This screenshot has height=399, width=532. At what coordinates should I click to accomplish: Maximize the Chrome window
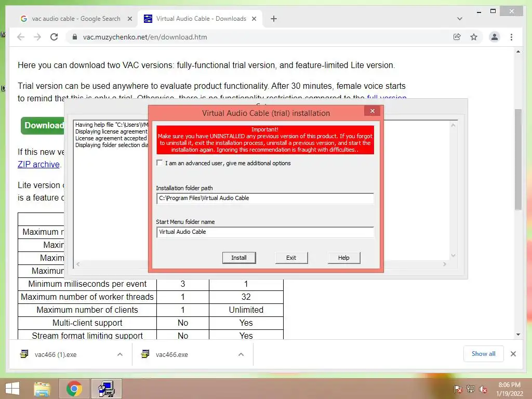(x=493, y=11)
